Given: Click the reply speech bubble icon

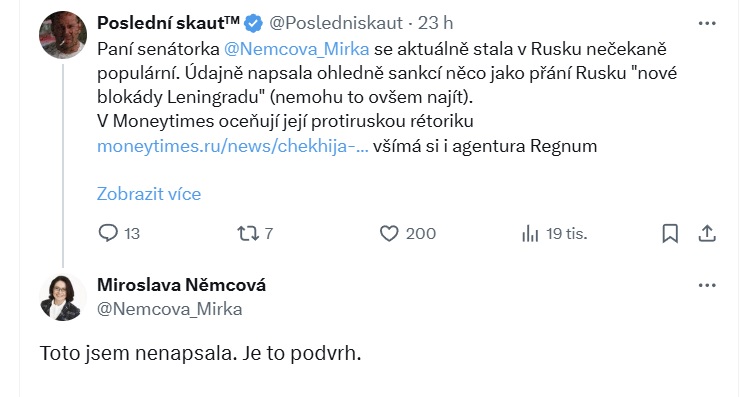Looking at the screenshot, I should tap(108, 233).
